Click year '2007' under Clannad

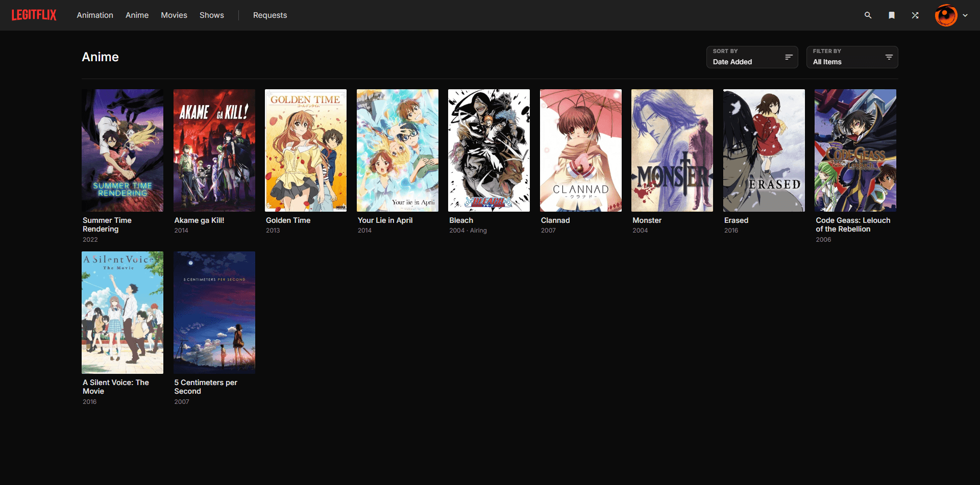point(548,231)
